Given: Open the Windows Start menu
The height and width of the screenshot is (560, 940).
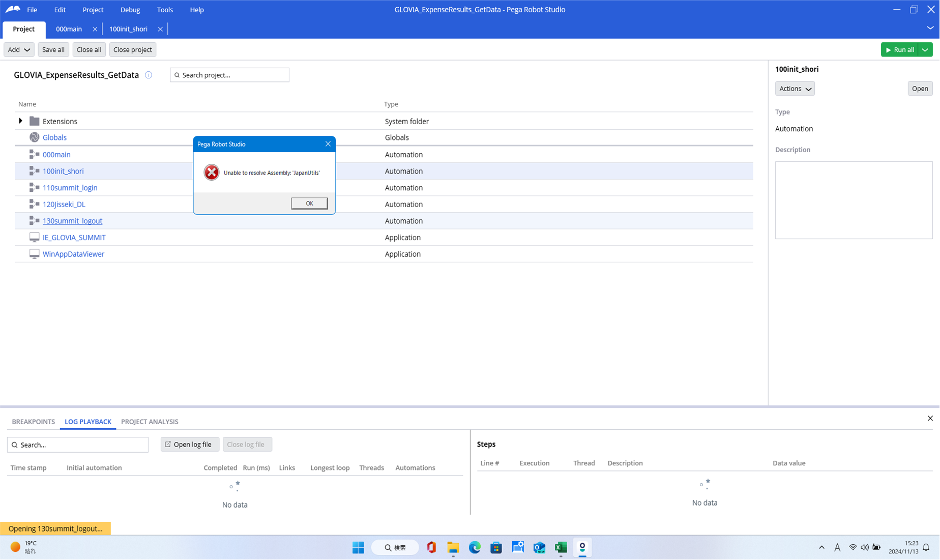Looking at the screenshot, I should pyautogui.click(x=358, y=547).
